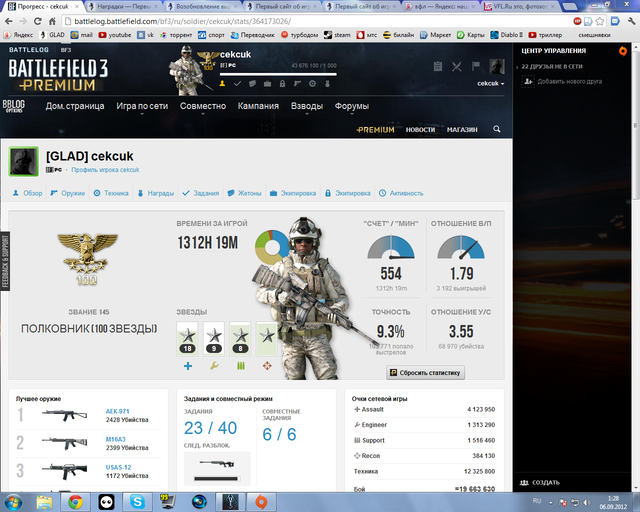
Task: Click the Сбросить статистику button
Action: (425, 372)
